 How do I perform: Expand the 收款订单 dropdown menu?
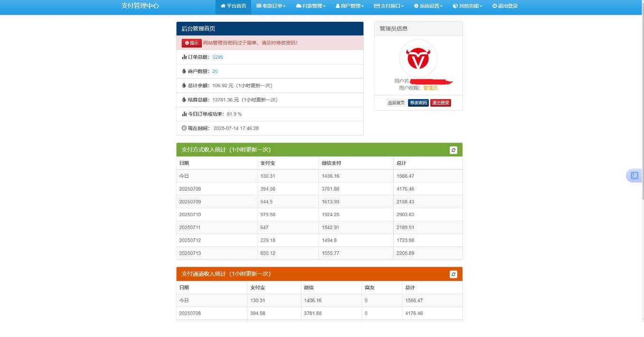(x=271, y=6)
